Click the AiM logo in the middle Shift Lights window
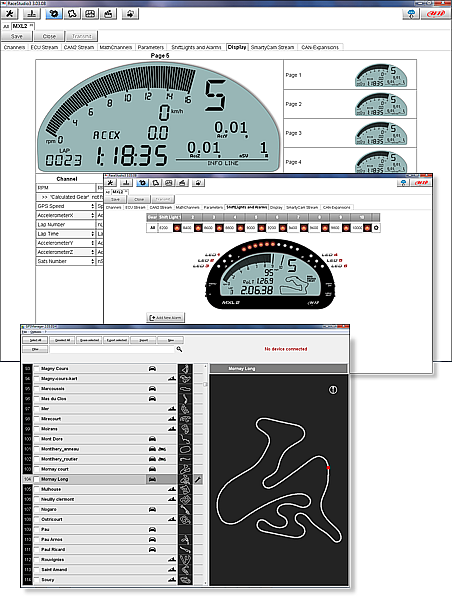452x600 pixels. click(x=421, y=183)
